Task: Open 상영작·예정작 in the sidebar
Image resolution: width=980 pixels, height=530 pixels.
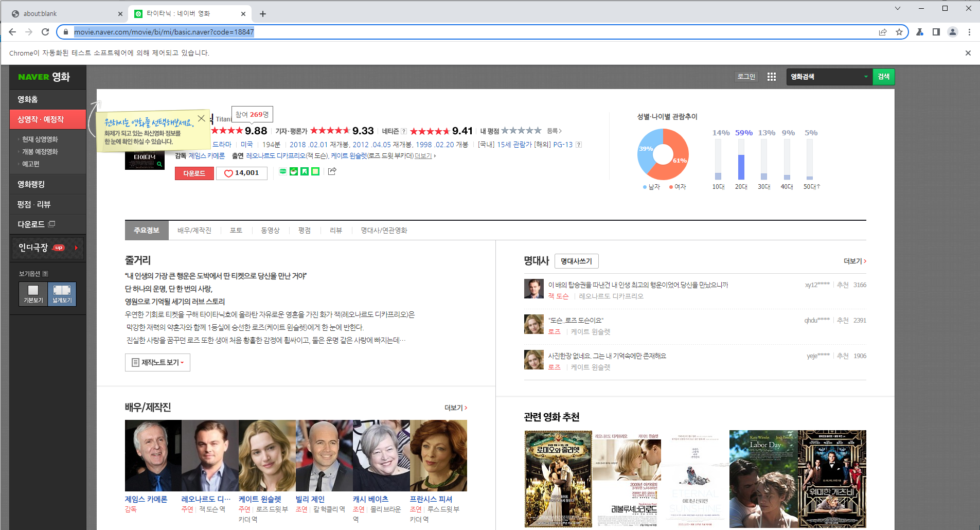Action: [48, 119]
